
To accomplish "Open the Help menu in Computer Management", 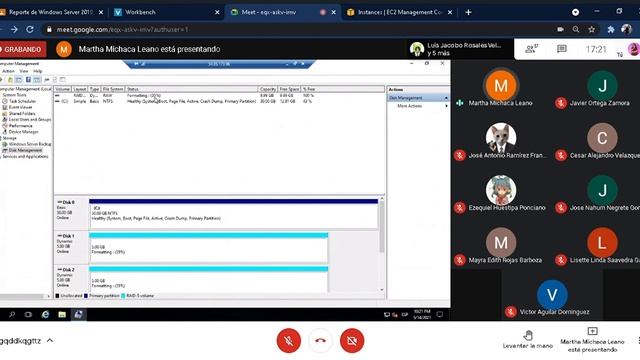I will click(x=38, y=71).
